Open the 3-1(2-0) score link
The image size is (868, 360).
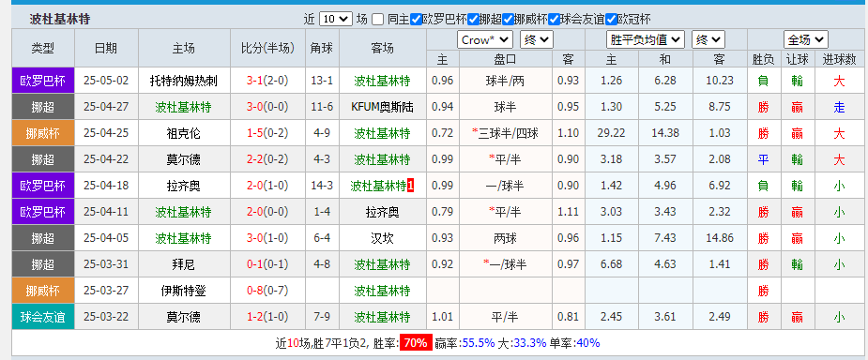[x=268, y=81]
